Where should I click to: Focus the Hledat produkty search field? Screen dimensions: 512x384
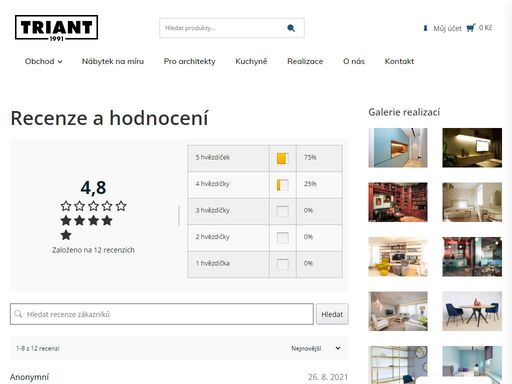click(232, 28)
